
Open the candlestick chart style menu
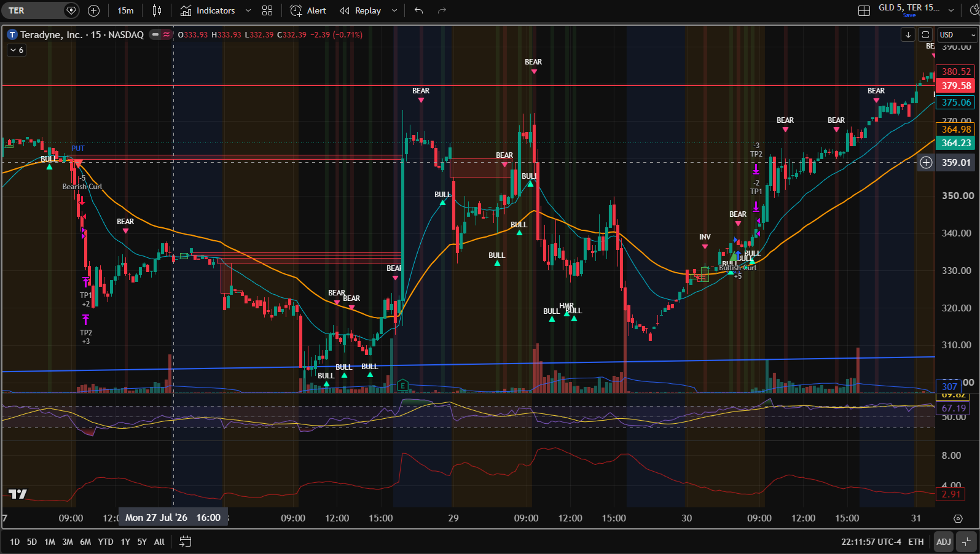157,10
